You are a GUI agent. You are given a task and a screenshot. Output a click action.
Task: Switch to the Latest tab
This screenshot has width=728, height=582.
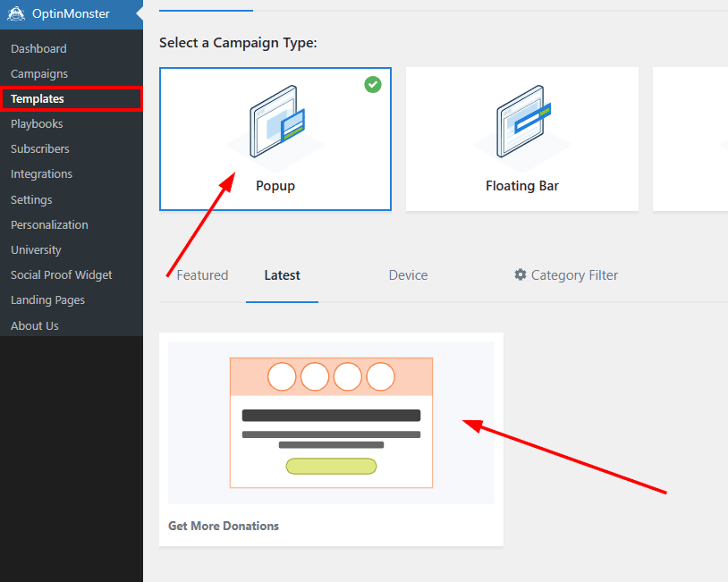282,275
